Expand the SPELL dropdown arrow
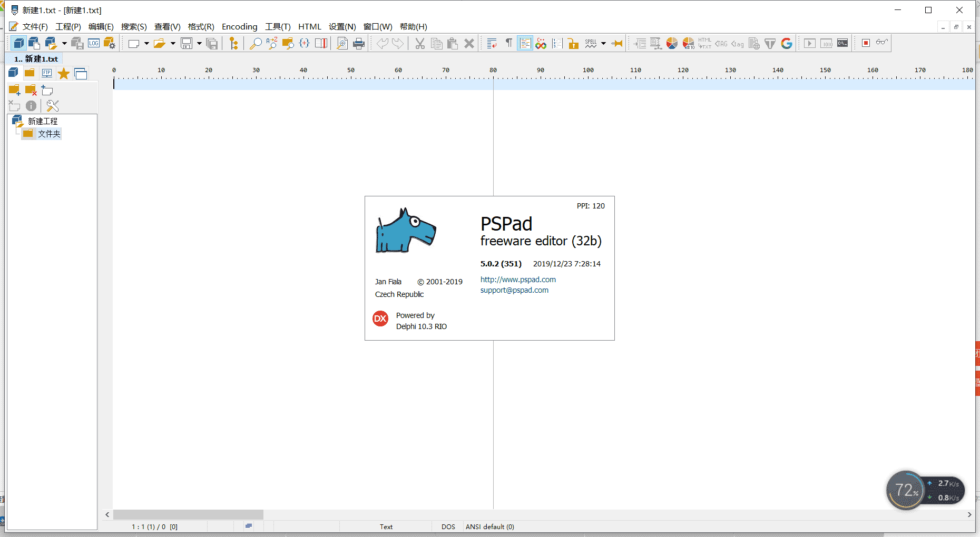The width and height of the screenshot is (980, 537). 603,43
